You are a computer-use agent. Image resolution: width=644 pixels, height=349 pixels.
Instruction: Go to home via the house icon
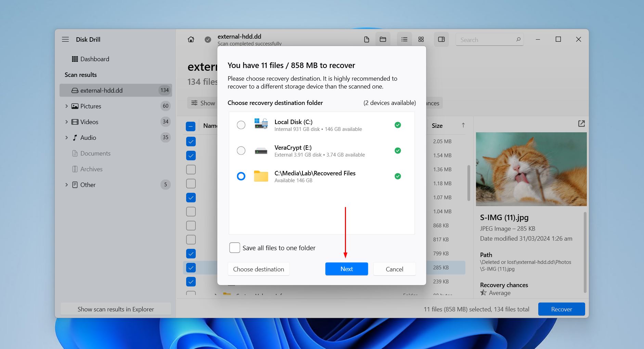click(x=191, y=39)
